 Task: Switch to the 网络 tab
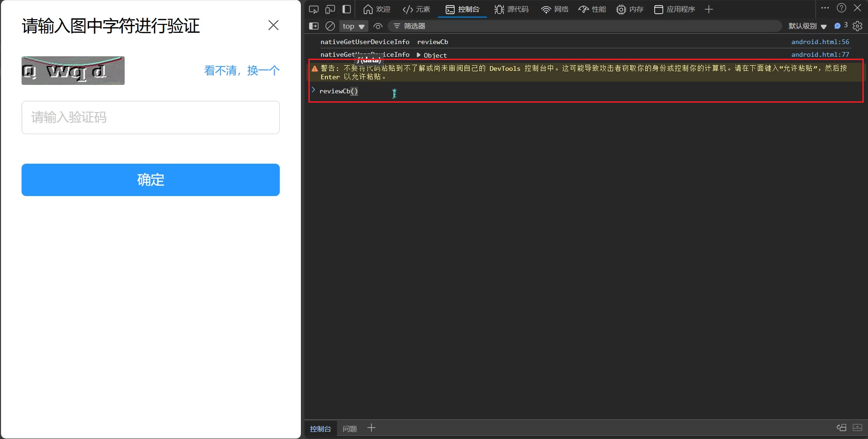pyautogui.click(x=555, y=9)
